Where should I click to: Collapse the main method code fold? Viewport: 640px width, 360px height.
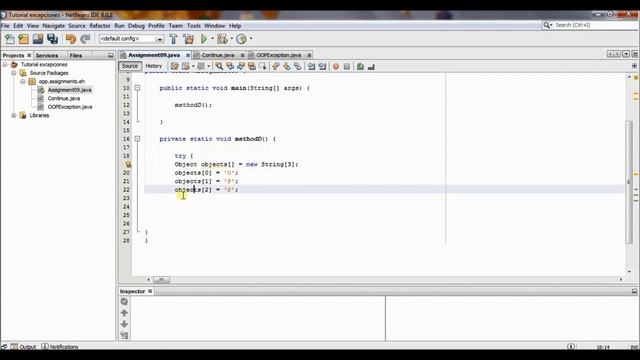click(138, 88)
